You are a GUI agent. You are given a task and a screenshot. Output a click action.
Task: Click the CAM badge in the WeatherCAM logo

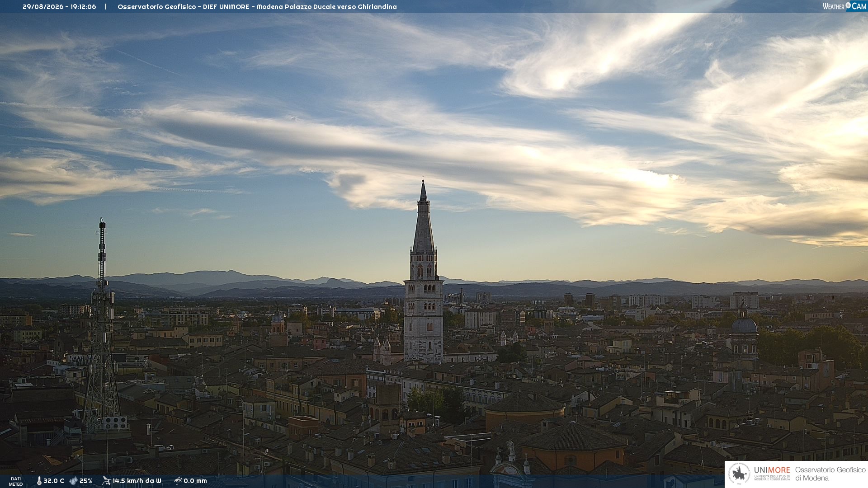tap(859, 6)
